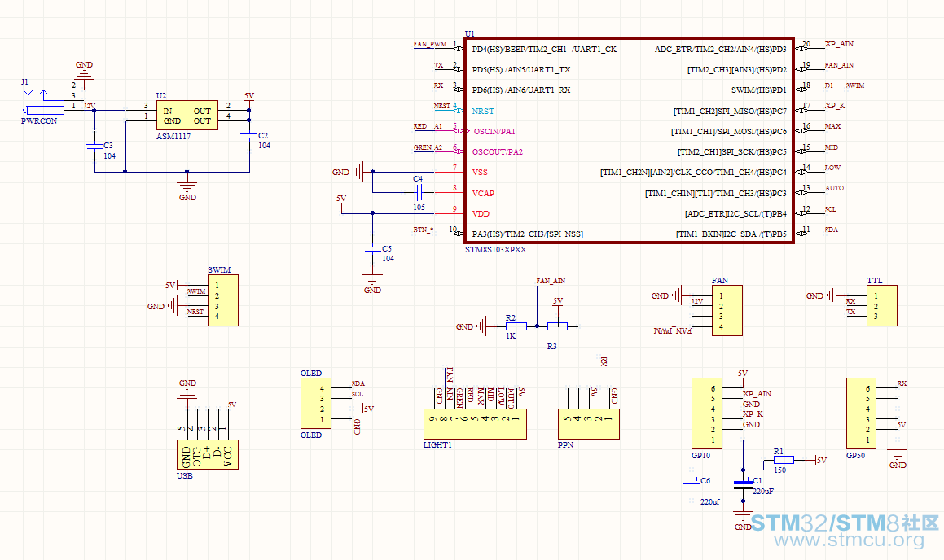The width and height of the screenshot is (944, 560).
Task: Click the BTN net label at pin 10
Action: pyautogui.click(x=424, y=230)
